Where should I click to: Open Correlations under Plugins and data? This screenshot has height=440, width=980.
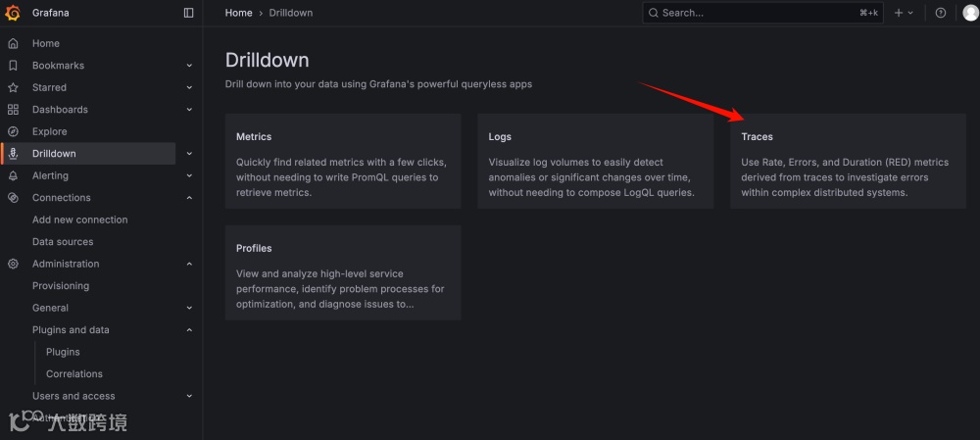coord(74,373)
